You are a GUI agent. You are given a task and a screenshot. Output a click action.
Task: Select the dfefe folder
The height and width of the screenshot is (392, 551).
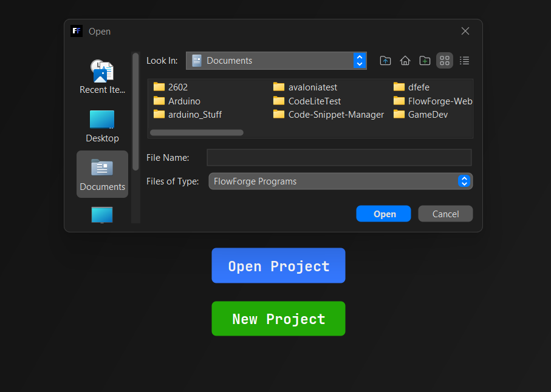tap(411, 87)
